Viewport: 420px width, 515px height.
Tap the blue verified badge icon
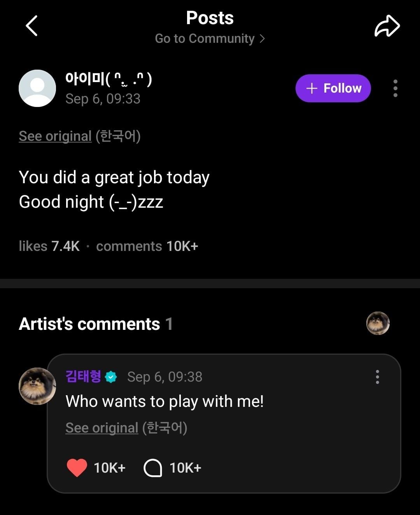111,377
